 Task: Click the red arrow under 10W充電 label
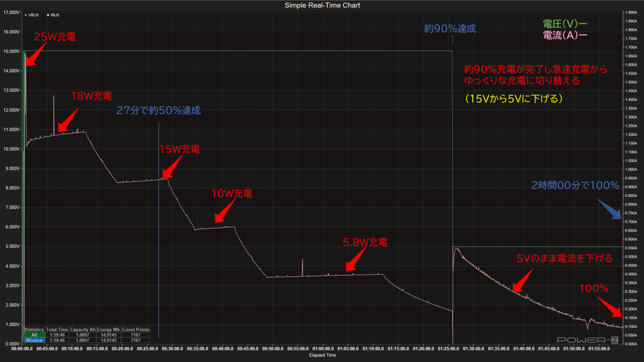[225, 211]
